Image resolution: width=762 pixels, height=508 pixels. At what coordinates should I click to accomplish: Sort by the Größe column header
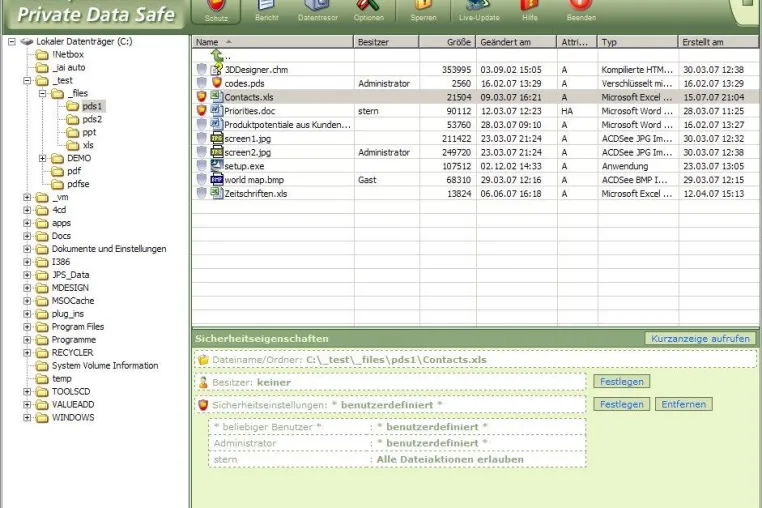click(448, 42)
